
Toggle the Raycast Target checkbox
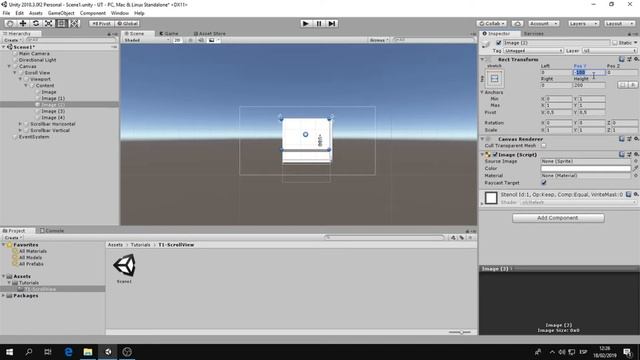544,182
